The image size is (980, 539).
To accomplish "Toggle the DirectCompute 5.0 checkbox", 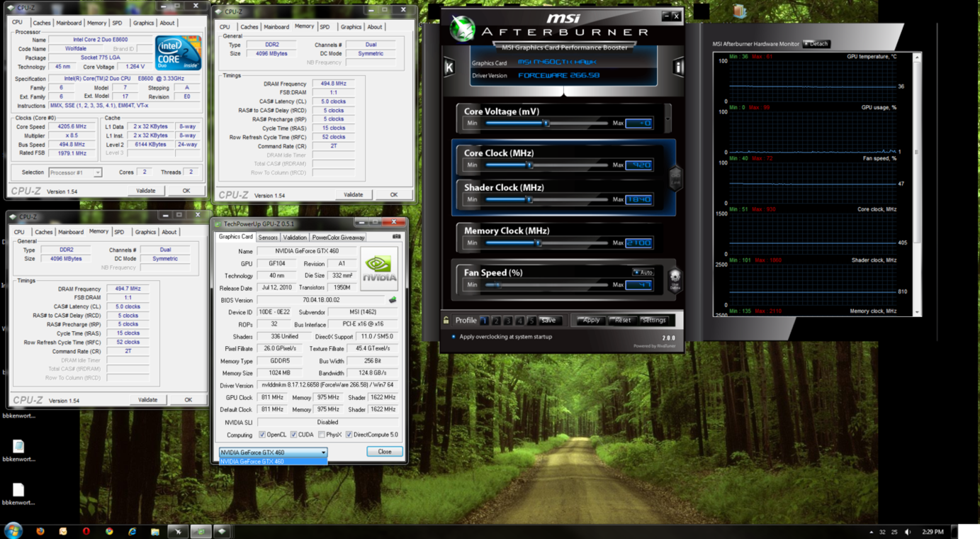I will (x=349, y=435).
